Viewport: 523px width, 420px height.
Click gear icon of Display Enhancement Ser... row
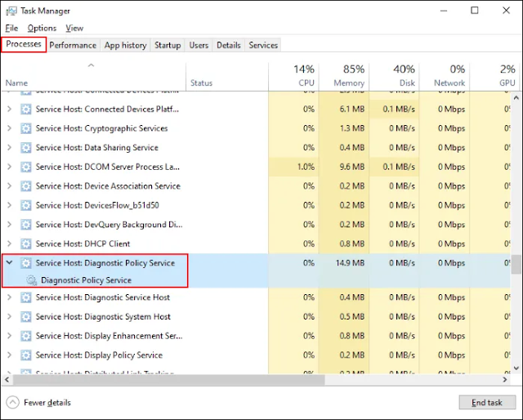pyautogui.click(x=26, y=336)
